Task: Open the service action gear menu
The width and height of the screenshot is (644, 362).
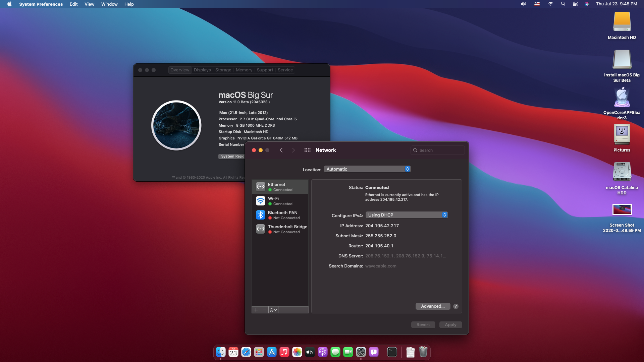Action: coord(273,310)
